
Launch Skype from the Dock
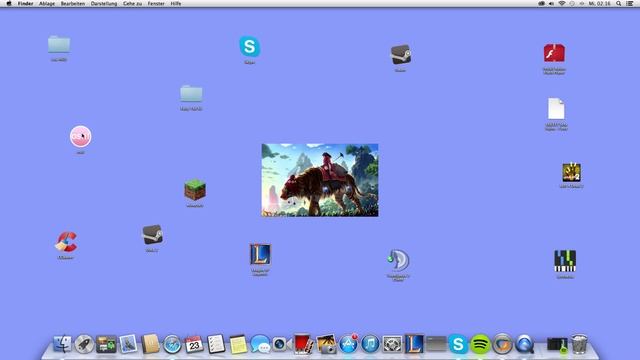point(458,344)
